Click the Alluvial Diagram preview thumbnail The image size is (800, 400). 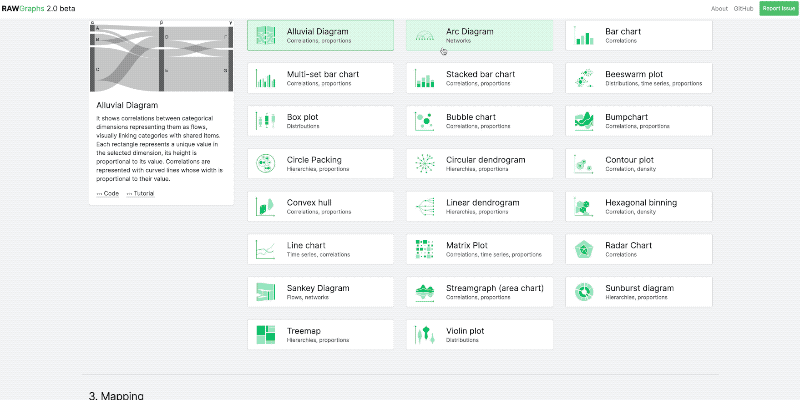[161, 56]
